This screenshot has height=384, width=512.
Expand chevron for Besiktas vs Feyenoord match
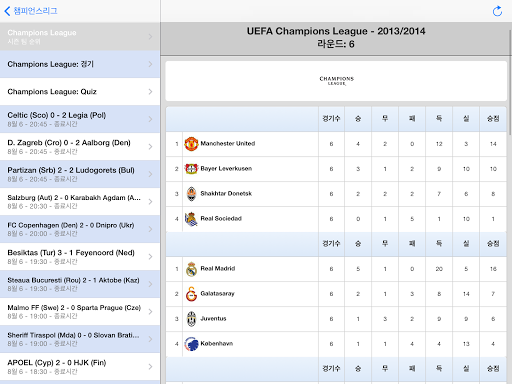pyautogui.click(x=150, y=257)
